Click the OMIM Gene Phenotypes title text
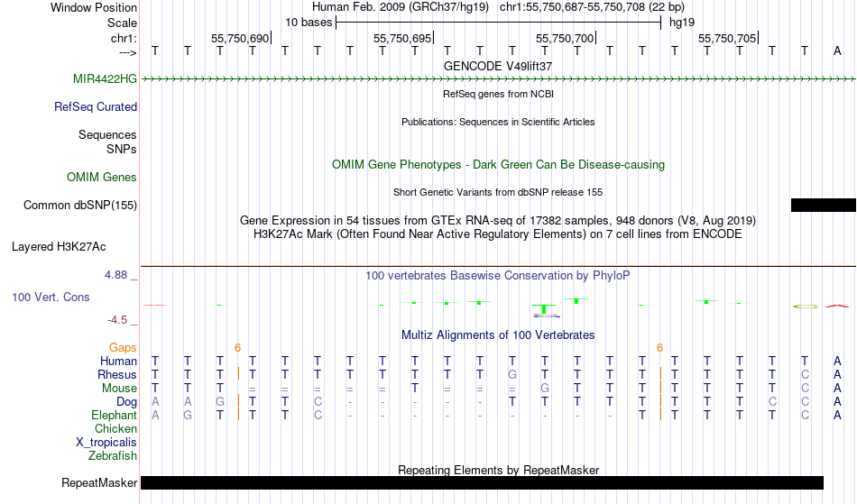This screenshot has width=857, height=504. [x=498, y=164]
